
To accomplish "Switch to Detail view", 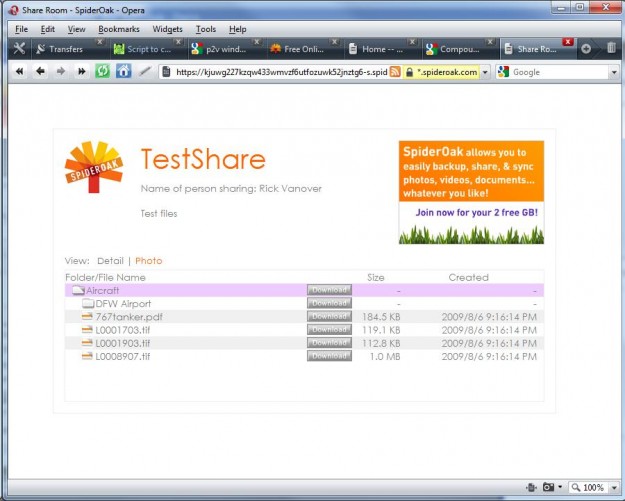I will [x=110, y=261].
